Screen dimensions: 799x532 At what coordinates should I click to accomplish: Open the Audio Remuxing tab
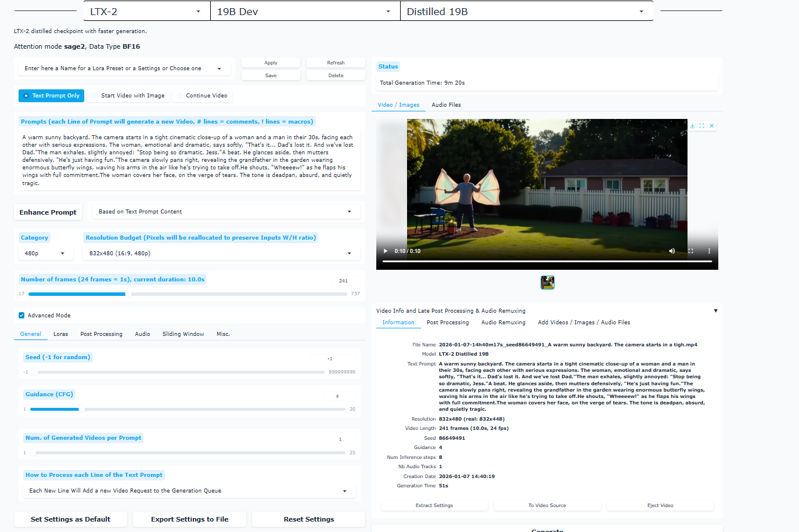pos(503,323)
